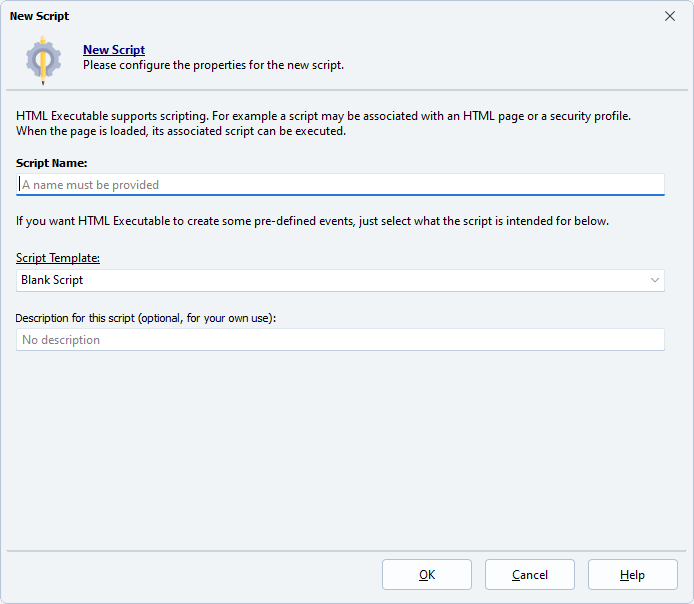Click the Description for this script label
This screenshot has height=604, width=694.
[x=145, y=318]
